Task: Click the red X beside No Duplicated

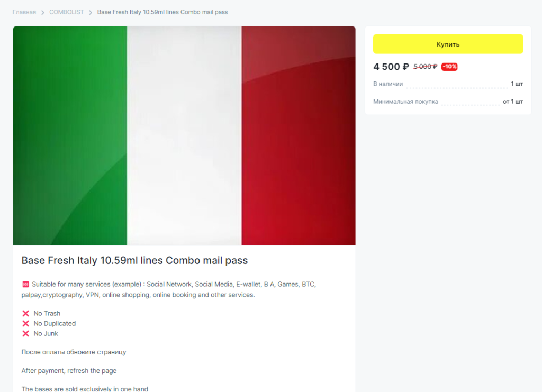Action: coord(25,323)
